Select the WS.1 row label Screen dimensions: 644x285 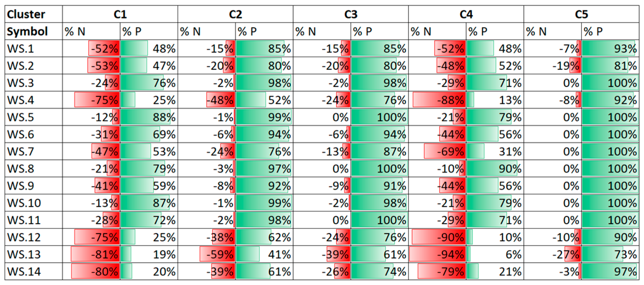click(x=21, y=49)
